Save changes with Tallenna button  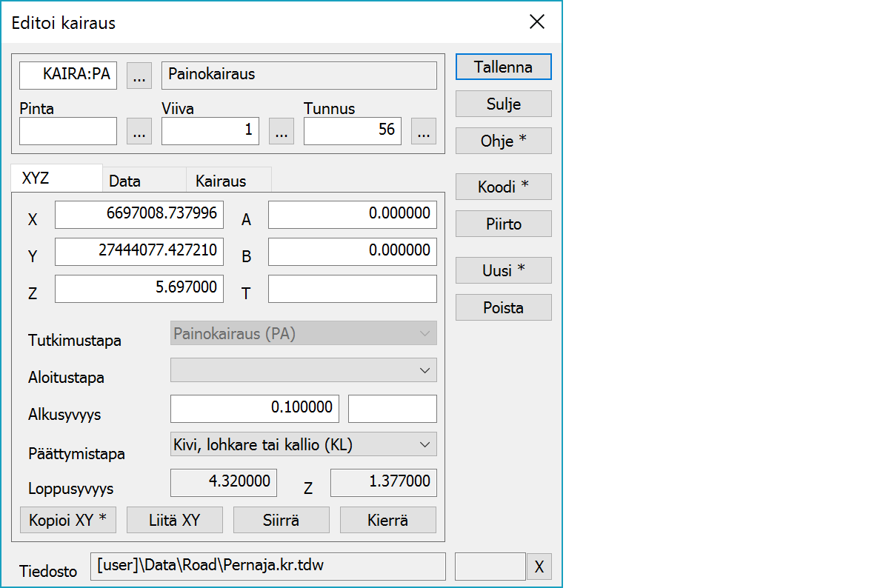(x=503, y=67)
